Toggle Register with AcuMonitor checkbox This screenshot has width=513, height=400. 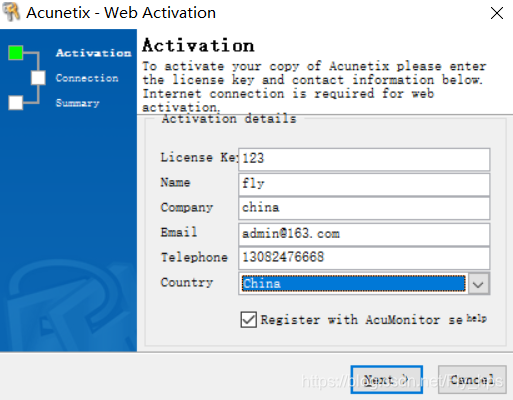(249, 320)
